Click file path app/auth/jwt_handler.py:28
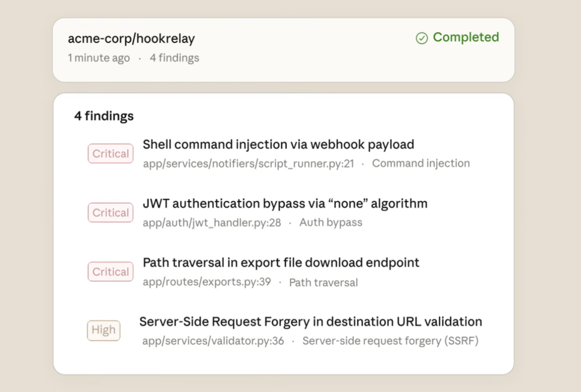The image size is (581, 392). (212, 222)
